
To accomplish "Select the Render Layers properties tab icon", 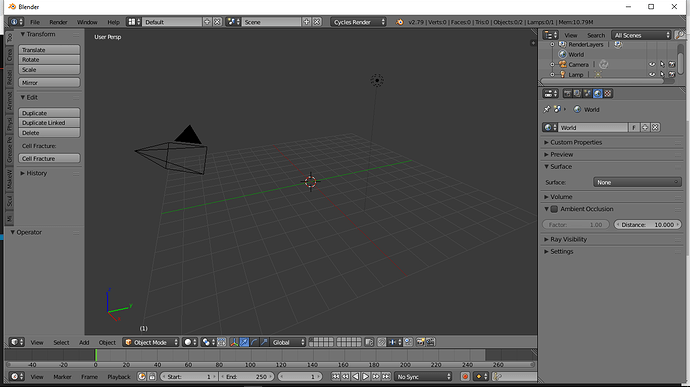I will (577, 93).
